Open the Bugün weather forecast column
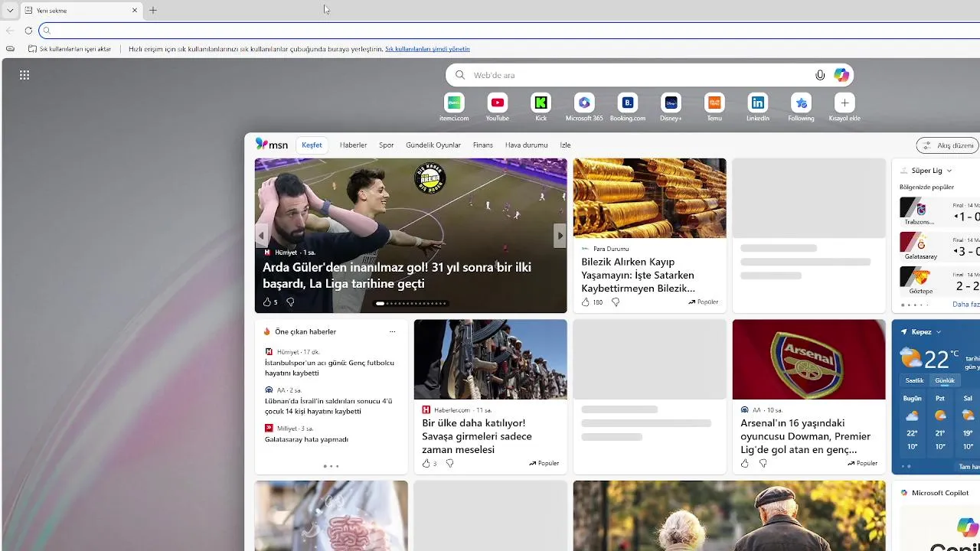 click(x=912, y=422)
